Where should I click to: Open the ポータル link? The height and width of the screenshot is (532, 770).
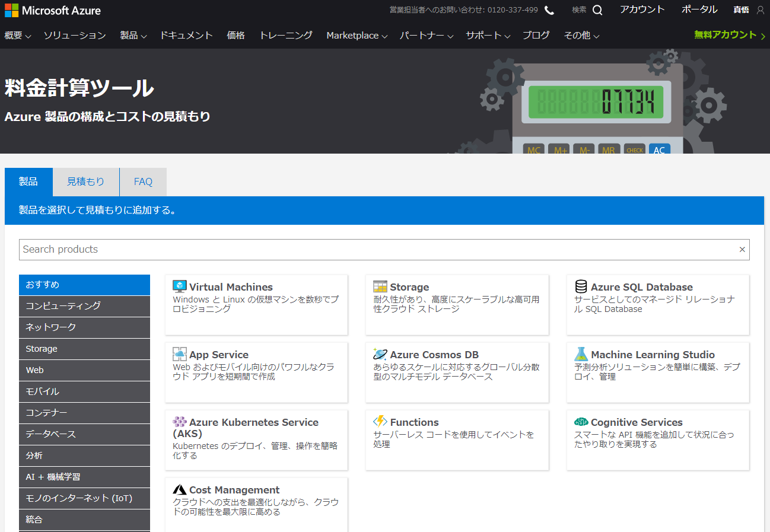699,9
